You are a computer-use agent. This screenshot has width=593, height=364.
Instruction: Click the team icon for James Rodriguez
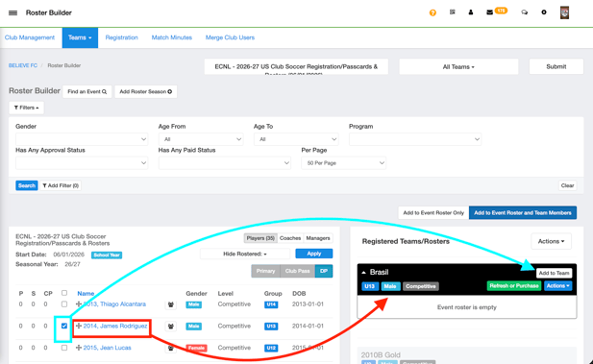click(x=171, y=327)
